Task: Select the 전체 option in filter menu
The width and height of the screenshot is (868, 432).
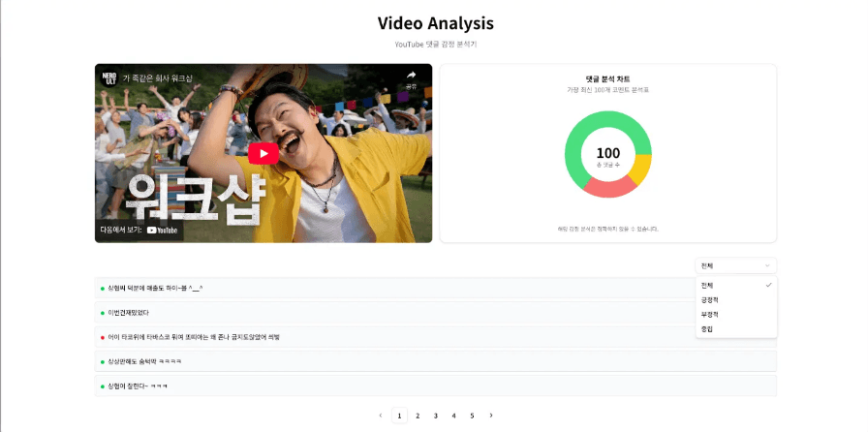Action: tap(735, 285)
